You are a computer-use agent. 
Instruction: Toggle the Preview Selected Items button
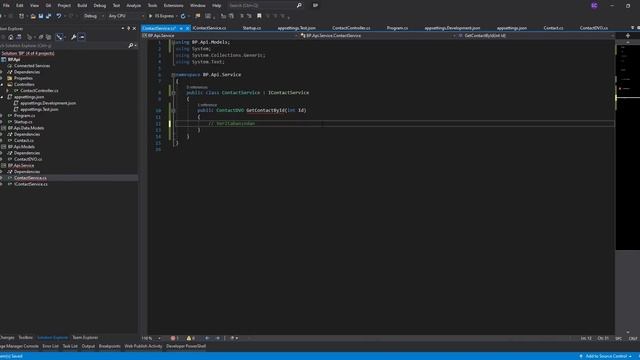pos(82,37)
